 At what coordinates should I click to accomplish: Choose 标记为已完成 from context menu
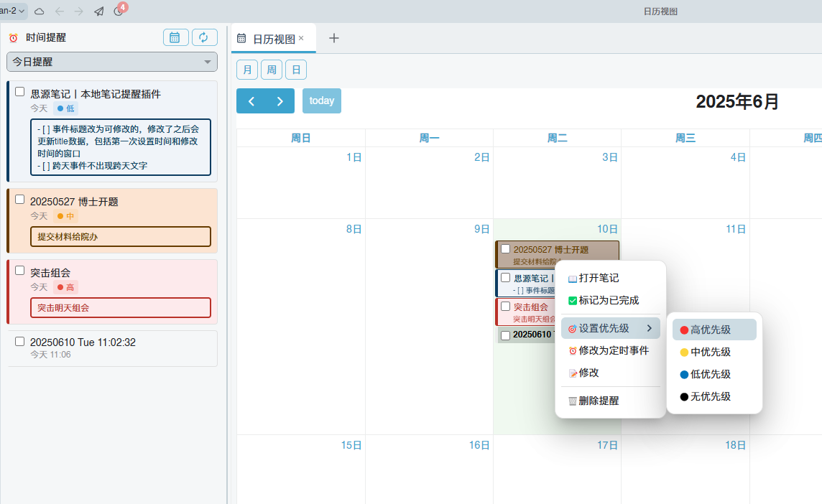610,300
